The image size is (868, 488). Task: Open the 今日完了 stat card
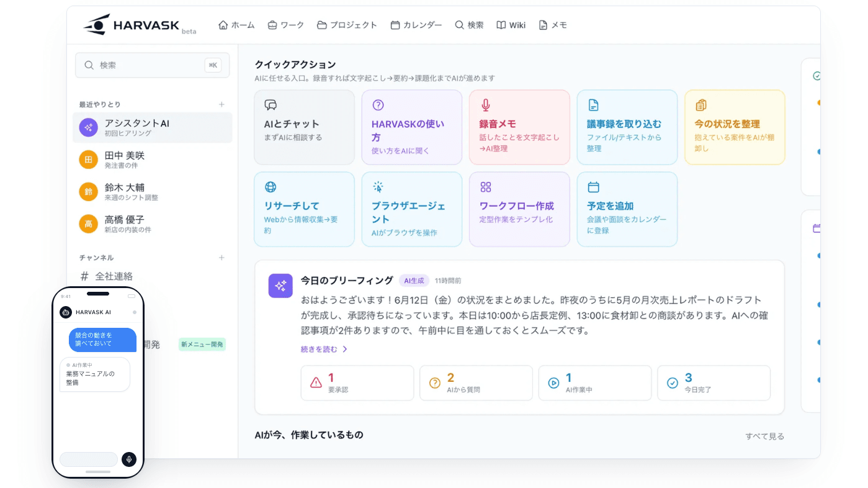[714, 383]
